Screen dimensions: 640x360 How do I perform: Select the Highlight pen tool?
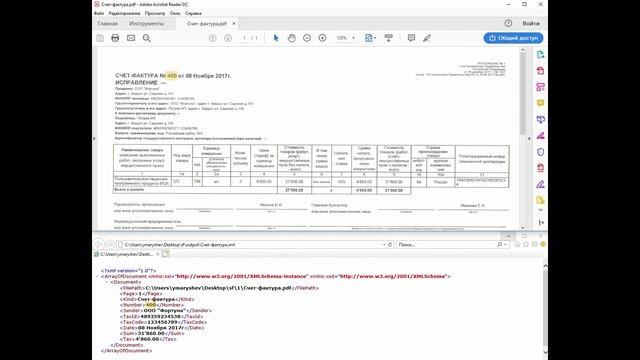tap(427, 38)
